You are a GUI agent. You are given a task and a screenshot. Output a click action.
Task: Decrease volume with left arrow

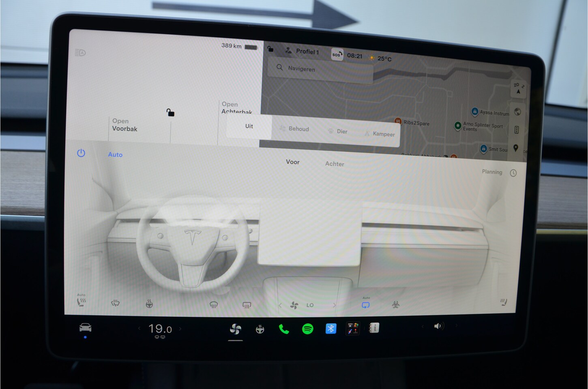point(422,326)
